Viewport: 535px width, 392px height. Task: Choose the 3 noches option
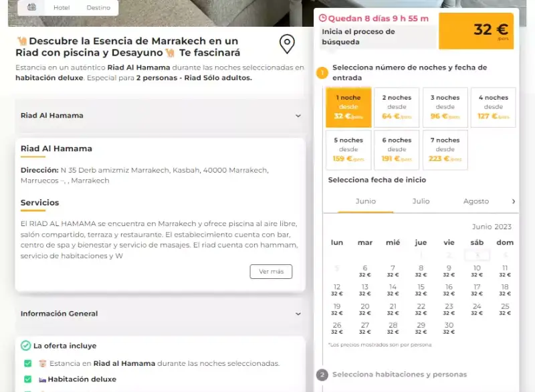pos(445,108)
